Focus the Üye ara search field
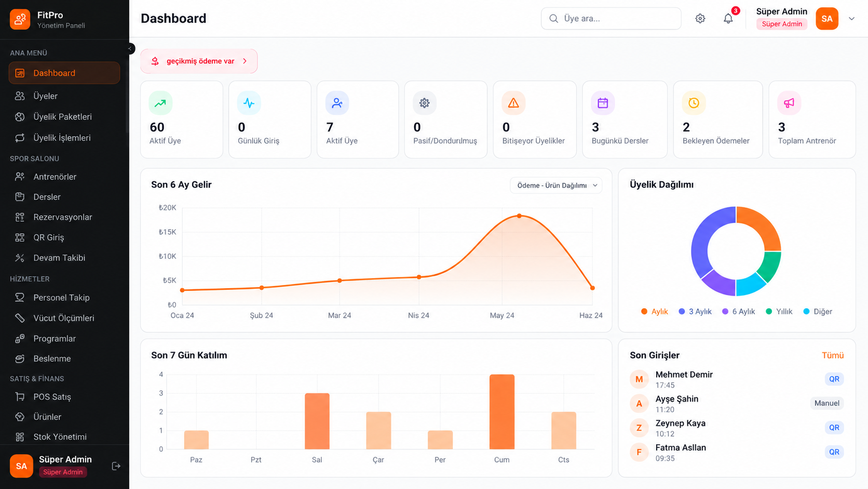 pos(611,19)
